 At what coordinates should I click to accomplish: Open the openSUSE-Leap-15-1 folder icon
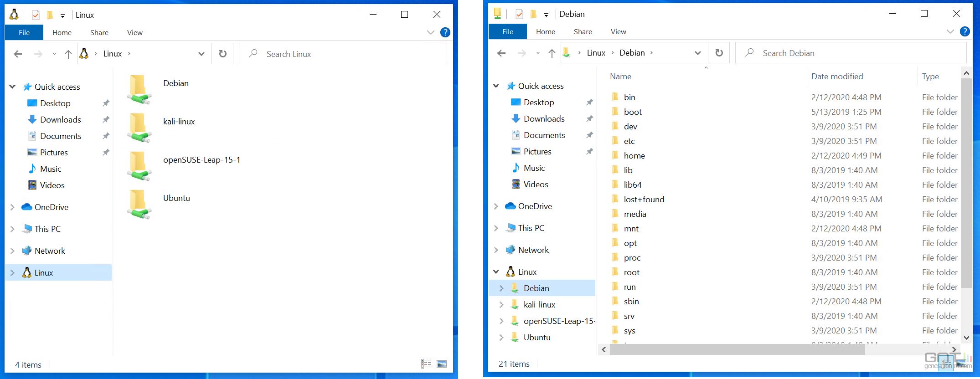pyautogui.click(x=139, y=166)
